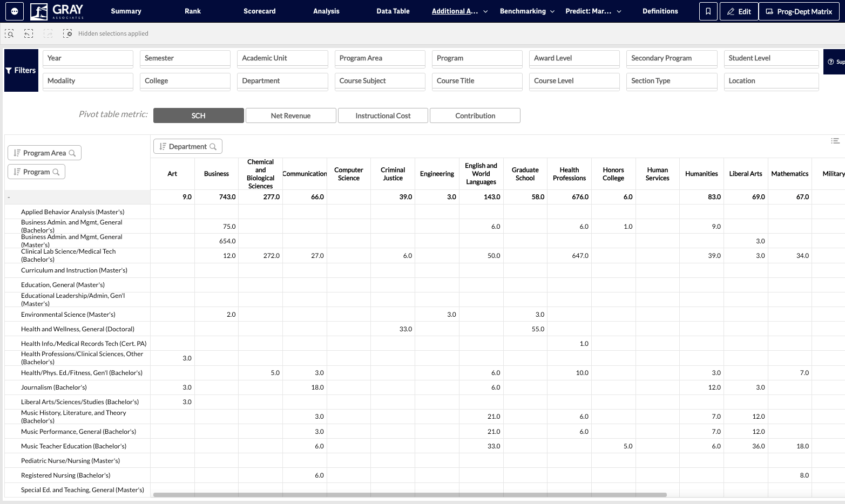Sort the Program Area dimension

coord(17,153)
